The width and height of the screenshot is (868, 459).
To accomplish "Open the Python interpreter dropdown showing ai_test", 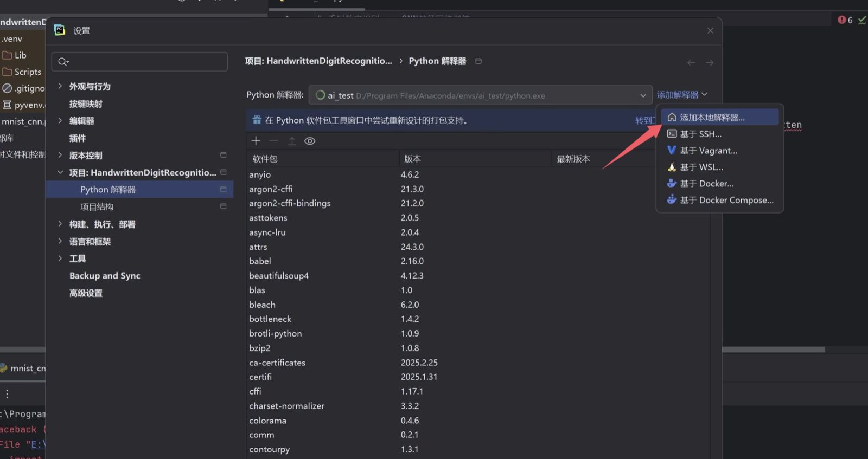I will point(481,95).
